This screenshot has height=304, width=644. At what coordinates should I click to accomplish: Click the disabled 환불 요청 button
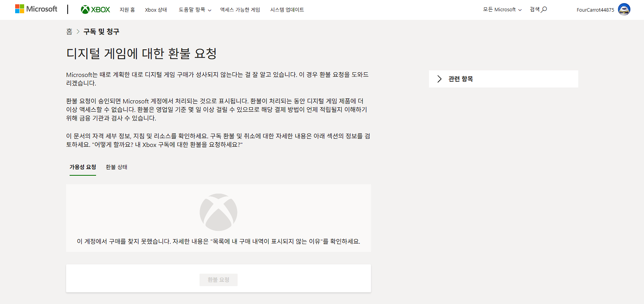(219, 280)
